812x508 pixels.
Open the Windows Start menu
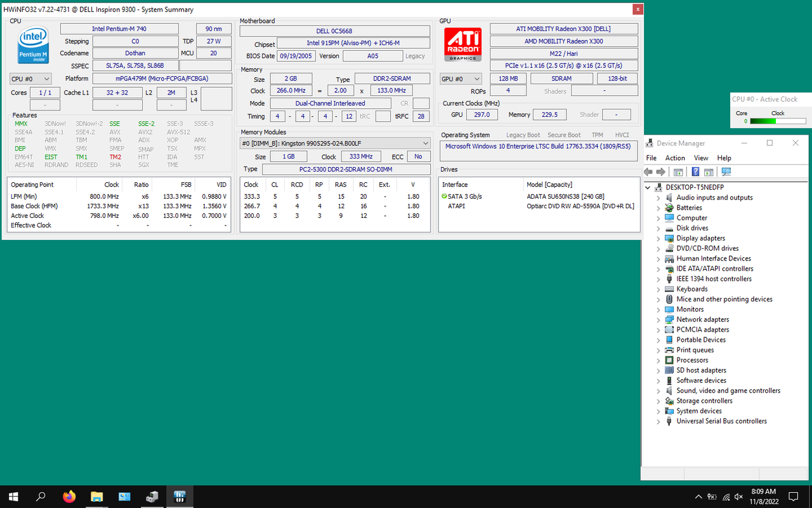click(13, 497)
